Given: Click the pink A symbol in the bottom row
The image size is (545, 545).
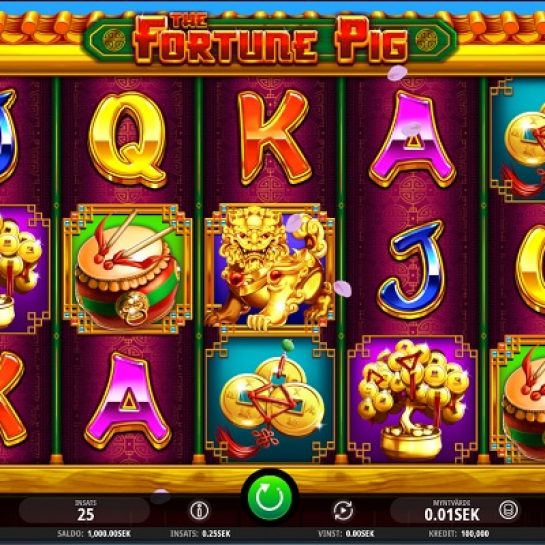Looking at the screenshot, I should pos(128,401).
